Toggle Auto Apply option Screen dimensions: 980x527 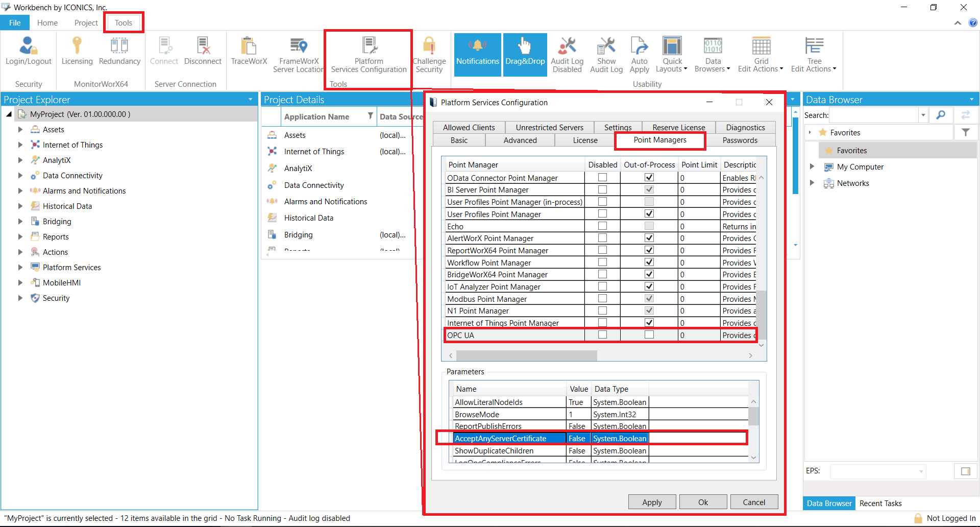tap(639, 55)
